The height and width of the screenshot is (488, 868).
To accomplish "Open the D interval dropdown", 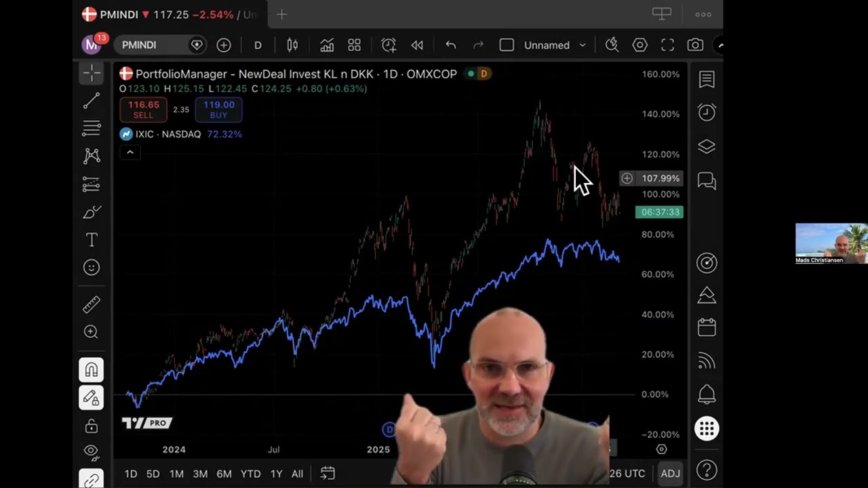I will point(258,45).
